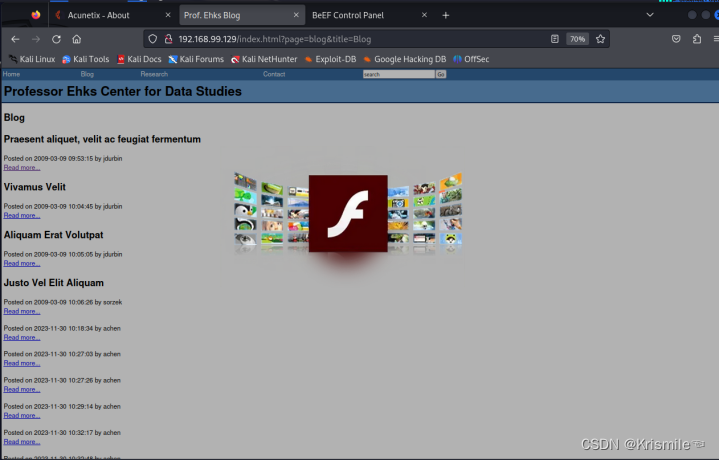Read more for 10:27:03 achen post

[x=22, y=363]
